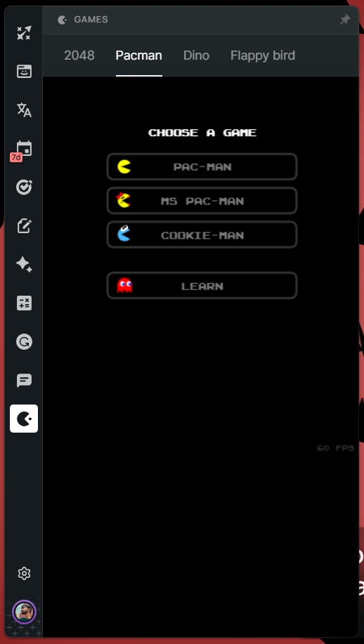
Task: Switch to the 2048 tab
Action: pyautogui.click(x=79, y=55)
